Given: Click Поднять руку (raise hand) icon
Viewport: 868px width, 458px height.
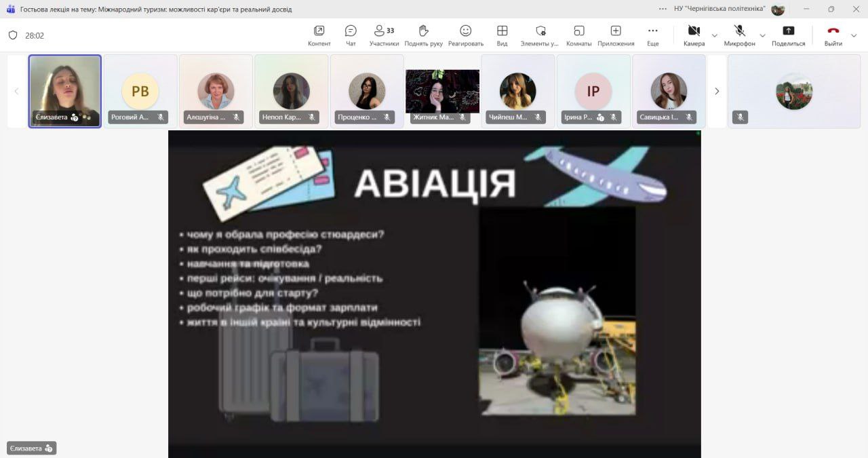Looking at the screenshot, I should point(423,35).
